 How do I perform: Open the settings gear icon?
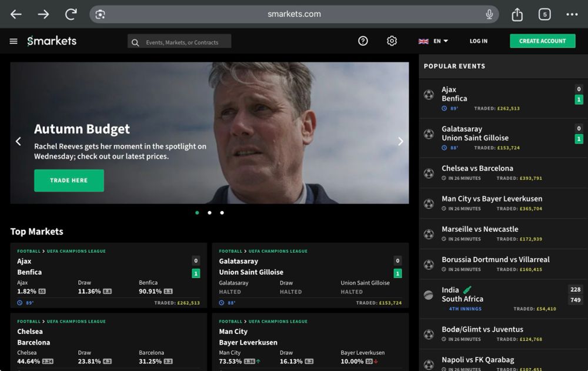point(392,41)
